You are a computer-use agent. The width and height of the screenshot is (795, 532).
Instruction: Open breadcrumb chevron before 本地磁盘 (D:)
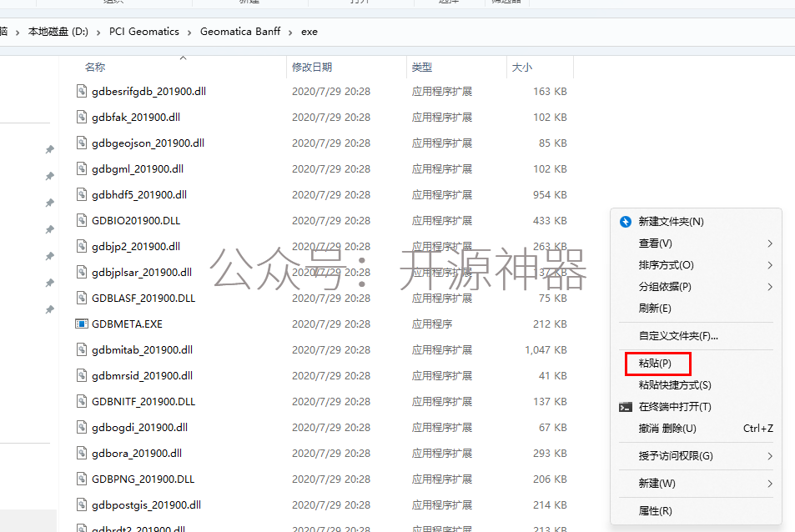pyautogui.click(x=18, y=33)
